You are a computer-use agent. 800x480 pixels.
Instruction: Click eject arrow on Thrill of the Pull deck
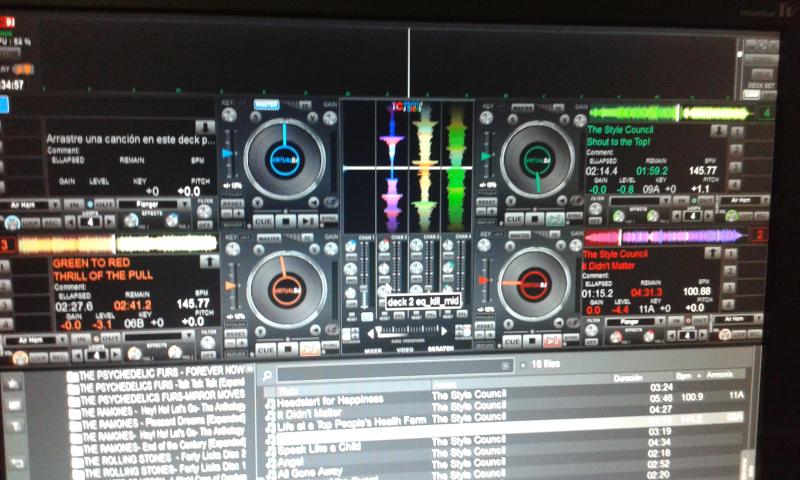click(209, 262)
